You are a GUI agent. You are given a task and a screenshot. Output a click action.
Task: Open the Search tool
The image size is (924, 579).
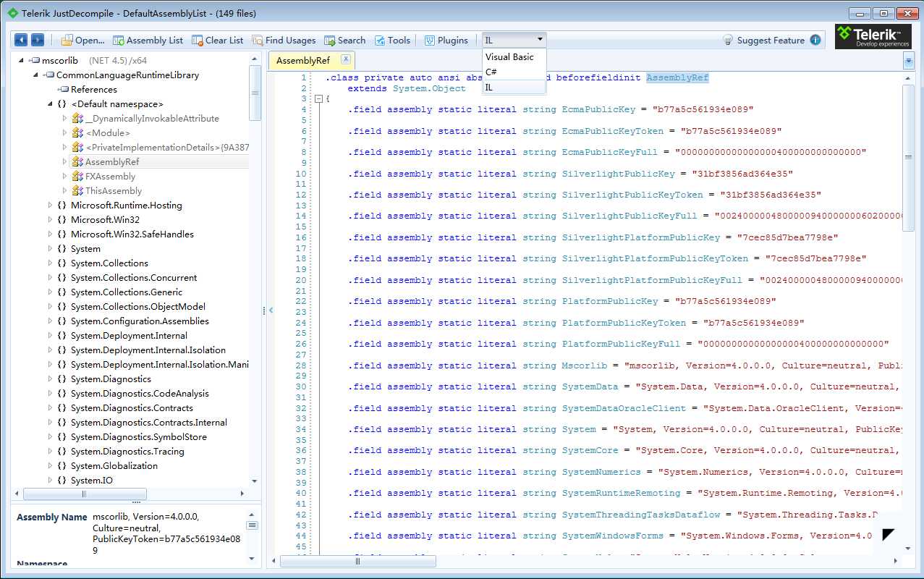click(345, 41)
